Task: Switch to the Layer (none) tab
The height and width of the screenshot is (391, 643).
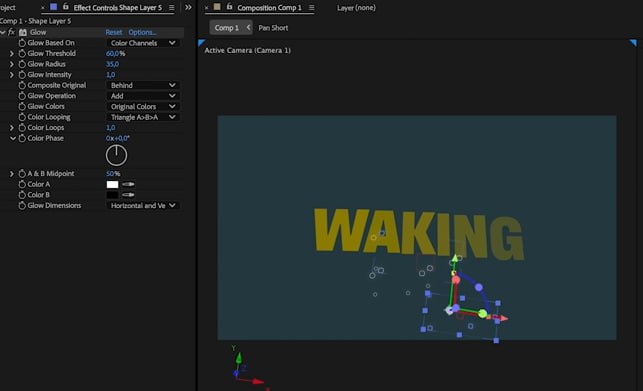Action: pos(356,7)
